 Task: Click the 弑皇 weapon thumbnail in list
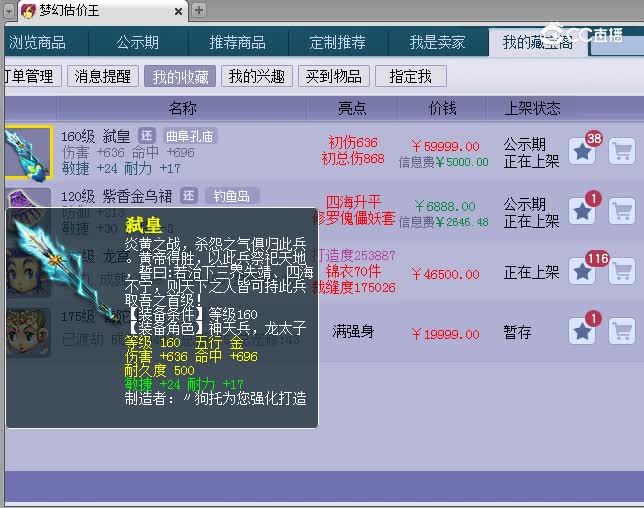click(x=28, y=153)
